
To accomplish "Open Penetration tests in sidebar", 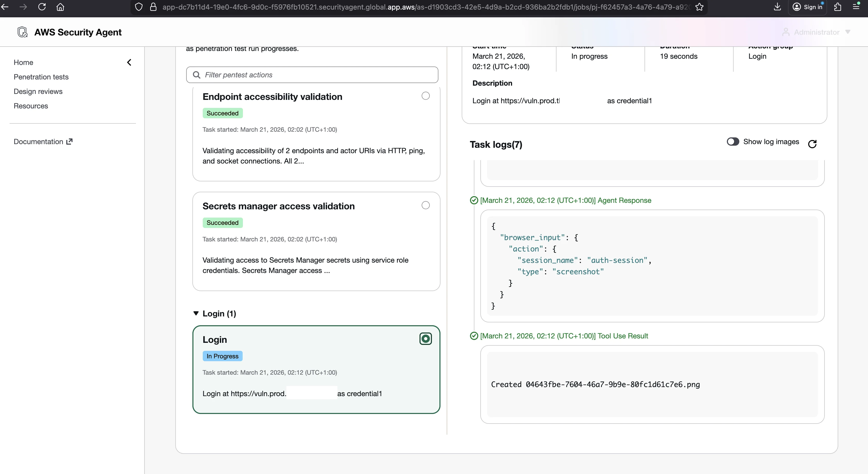I will pyautogui.click(x=41, y=77).
